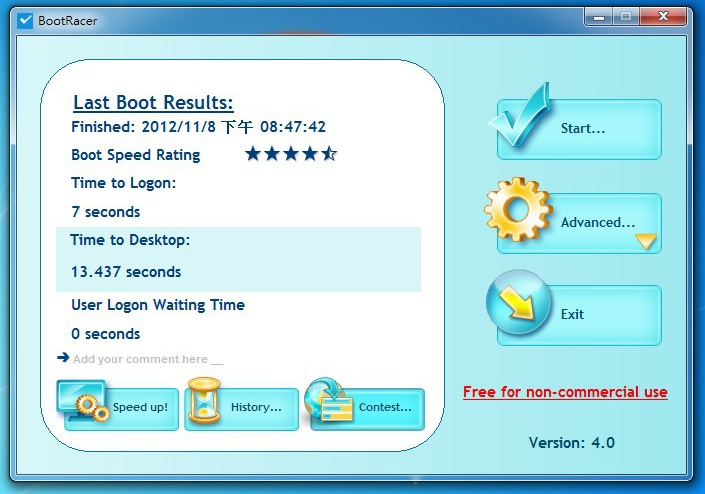The image size is (705, 494).
Task: Click the golden gear Advanced icon
Action: 518,209
